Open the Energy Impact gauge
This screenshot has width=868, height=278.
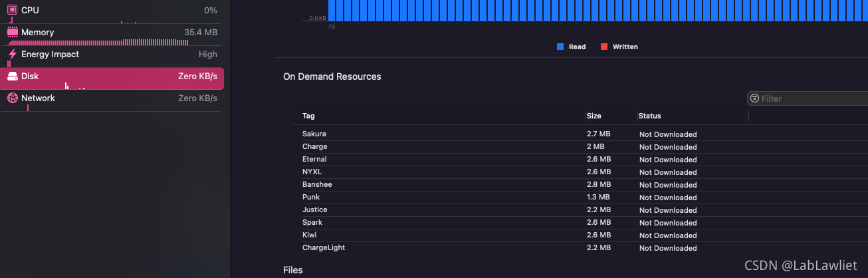click(112, 56)
